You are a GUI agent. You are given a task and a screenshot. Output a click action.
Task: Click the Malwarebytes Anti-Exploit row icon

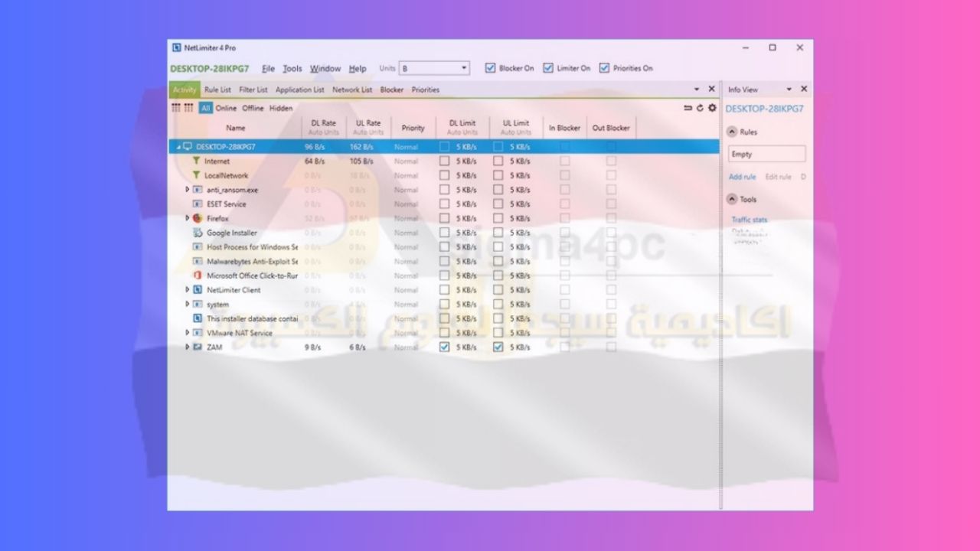[198, 262]
